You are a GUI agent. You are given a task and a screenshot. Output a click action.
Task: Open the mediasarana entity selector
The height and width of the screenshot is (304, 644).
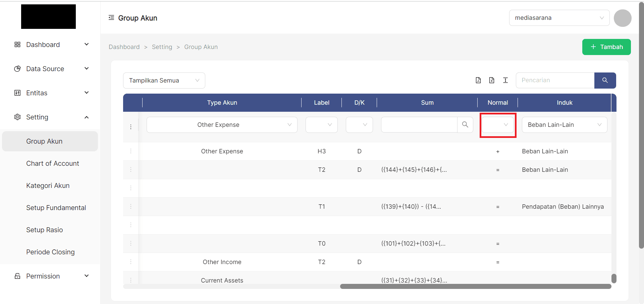pyautogui.click(x=559, y=18)
